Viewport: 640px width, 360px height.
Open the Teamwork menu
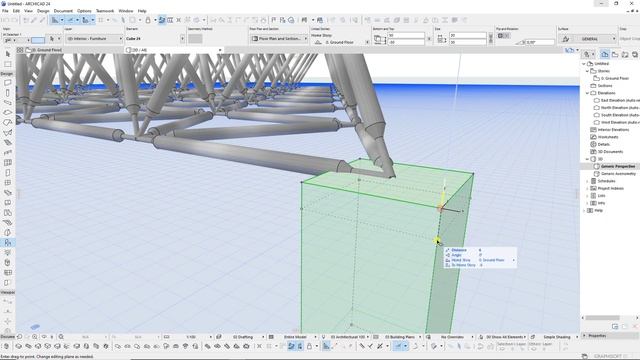[105, 11]
